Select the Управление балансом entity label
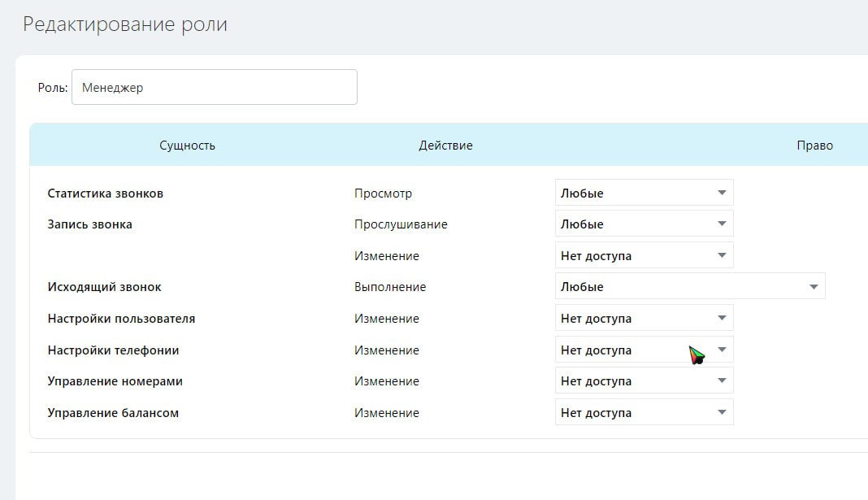868x500 pixels. 113,413
